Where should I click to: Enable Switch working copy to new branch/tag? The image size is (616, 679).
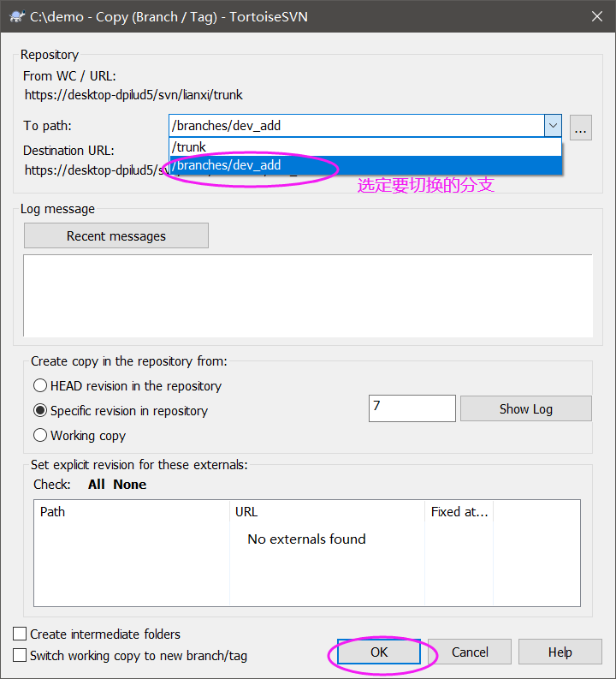point(20,655)
